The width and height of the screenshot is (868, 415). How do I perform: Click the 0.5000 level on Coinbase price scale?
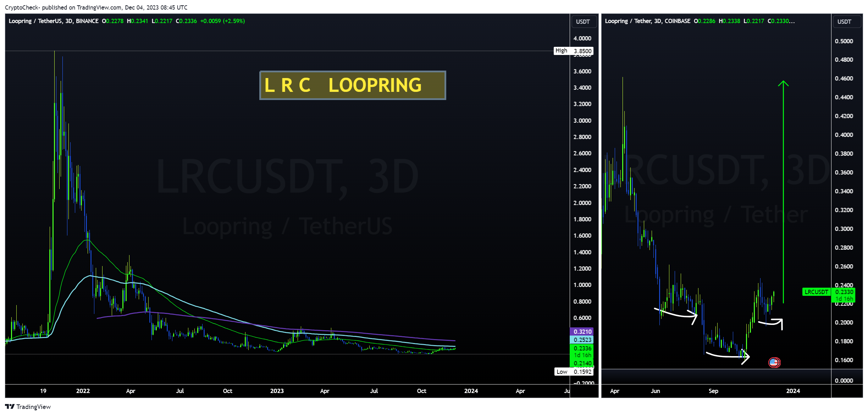click(844, 41)
